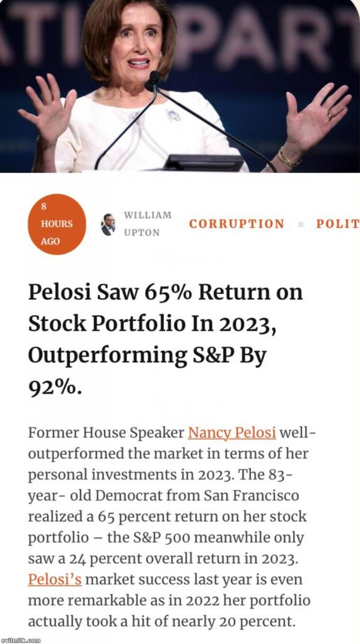360x644 pixels.
Task: Click "92%." at the headline's end
Action: click(x=55, y=388)
